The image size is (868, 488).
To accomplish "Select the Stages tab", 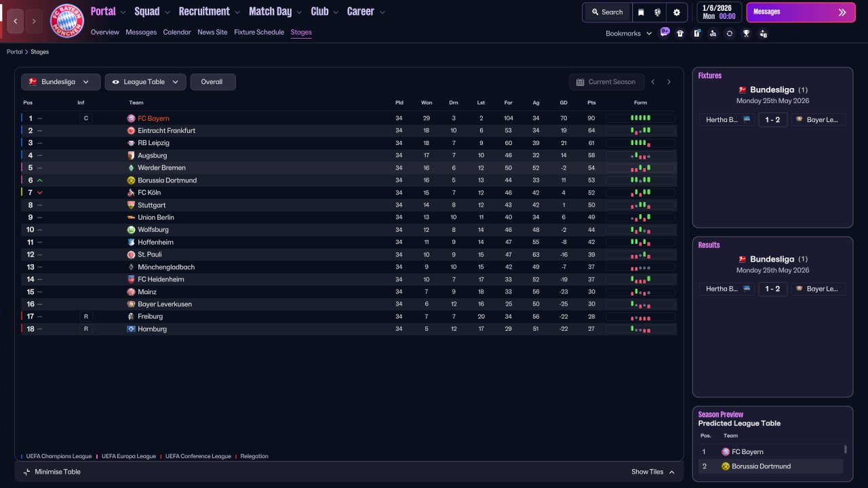I will [x=301, y=32].
